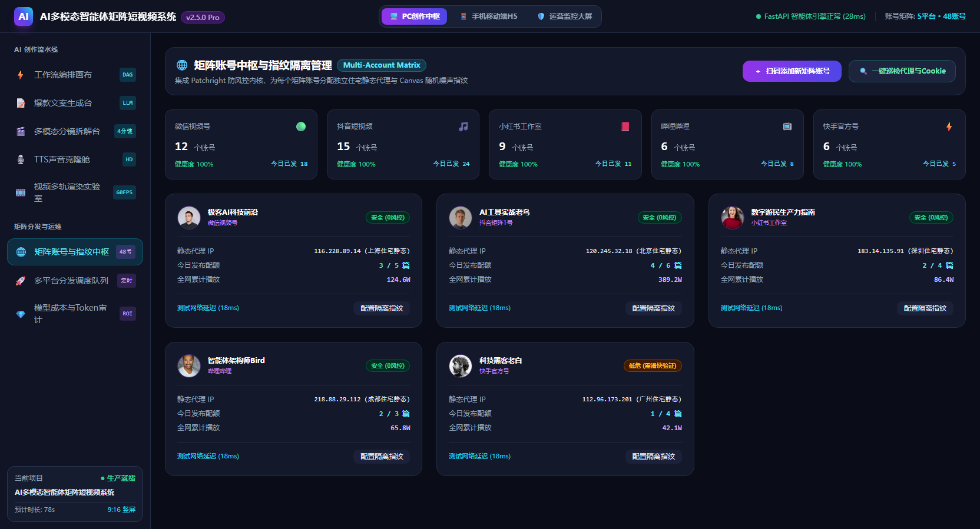Configure isolation fingerprint for 极客AI科技前沿

click(x=382, y=308)
